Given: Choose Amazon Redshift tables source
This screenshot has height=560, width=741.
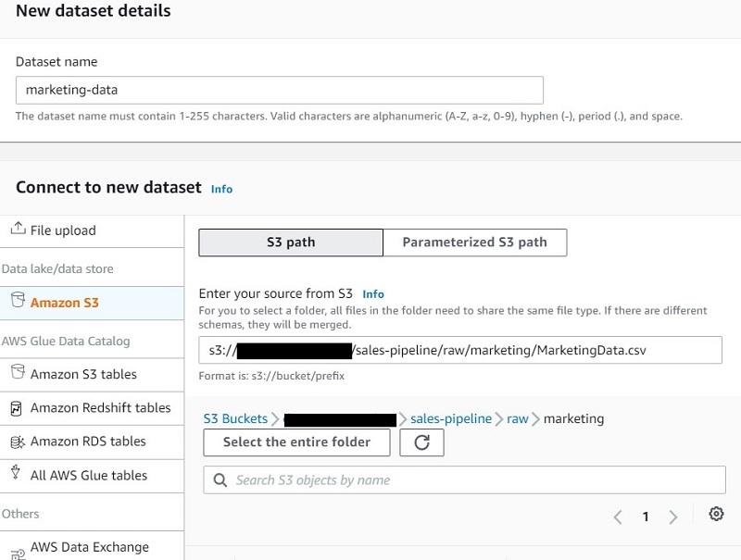Looking at the screenshot, I should tap(92, 408).
